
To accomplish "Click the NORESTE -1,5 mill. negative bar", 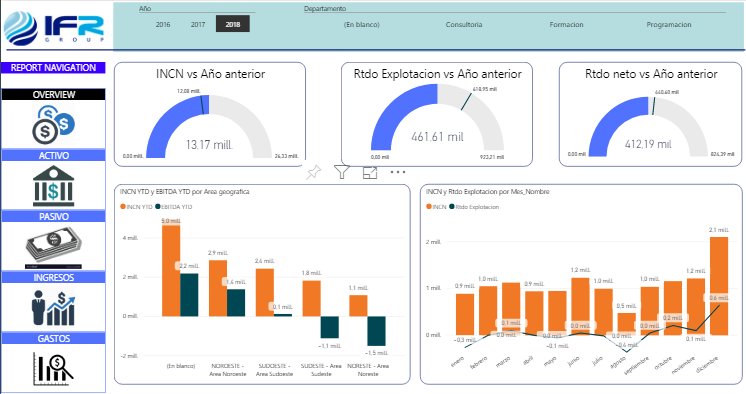I will pos(376,331).
